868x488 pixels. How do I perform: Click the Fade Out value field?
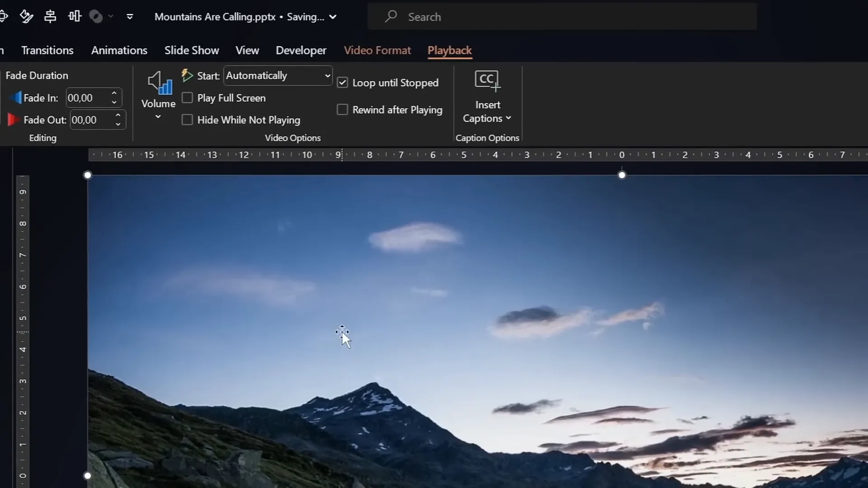tap(92, 120)
